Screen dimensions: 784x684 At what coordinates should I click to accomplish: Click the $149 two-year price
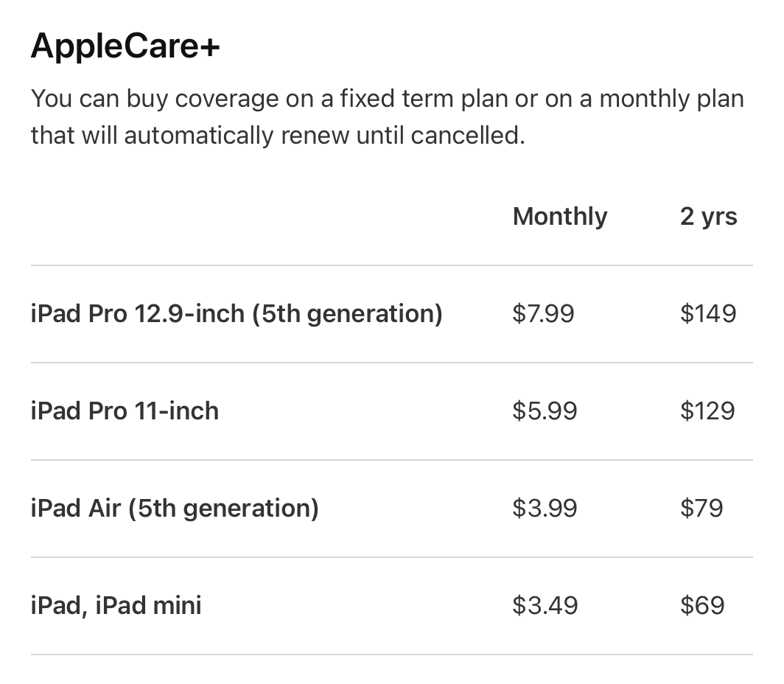707,314
